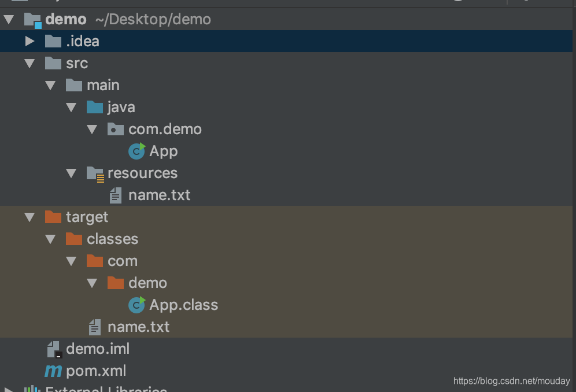Viewport: 576px width, 392px height.
Task: Select the main folder name
Action: pos(103,85)
